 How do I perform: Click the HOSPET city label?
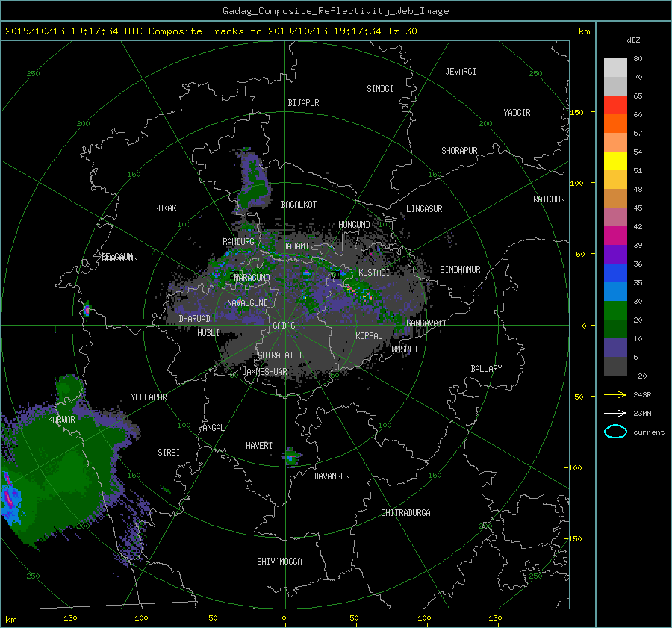click(405, 349)
